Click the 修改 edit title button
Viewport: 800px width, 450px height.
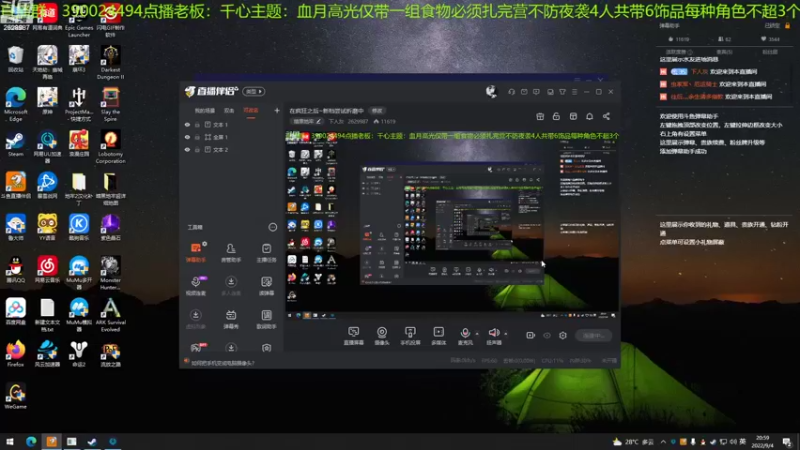point(377,111)
